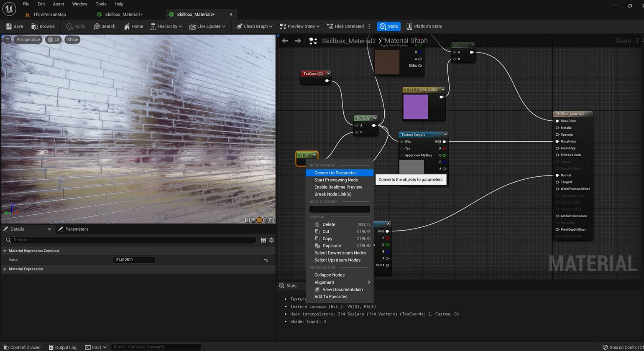Viewport: 644px width, 351px height.
Task: Click the Platform Stats button
Action: click(x=424, y=26)
